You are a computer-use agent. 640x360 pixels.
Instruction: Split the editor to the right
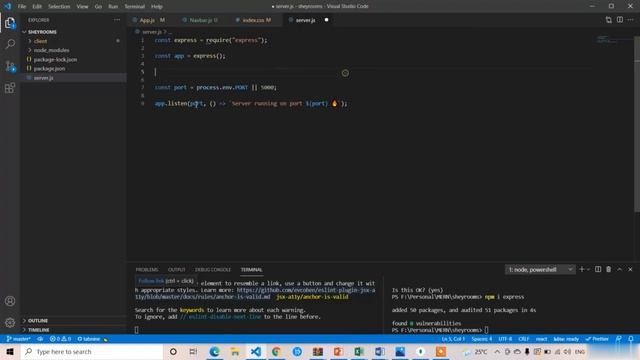(x=620, y=20)
